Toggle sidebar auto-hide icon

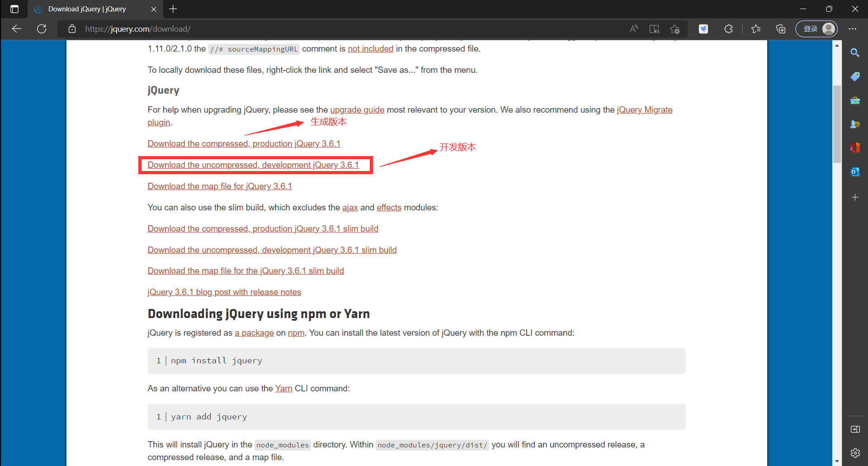tap(855, 429)
